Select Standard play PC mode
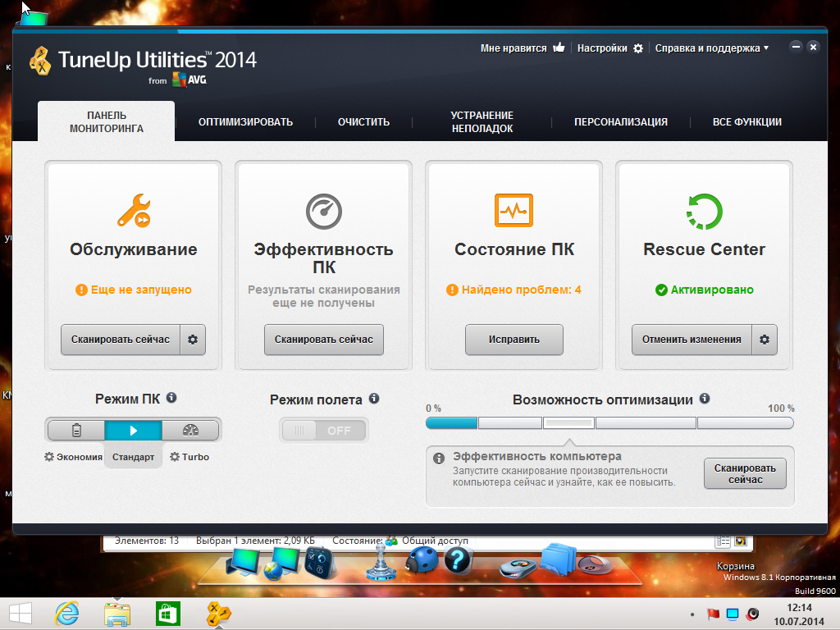The height and width of the screenshot is (630, 840). coord(133,430)
